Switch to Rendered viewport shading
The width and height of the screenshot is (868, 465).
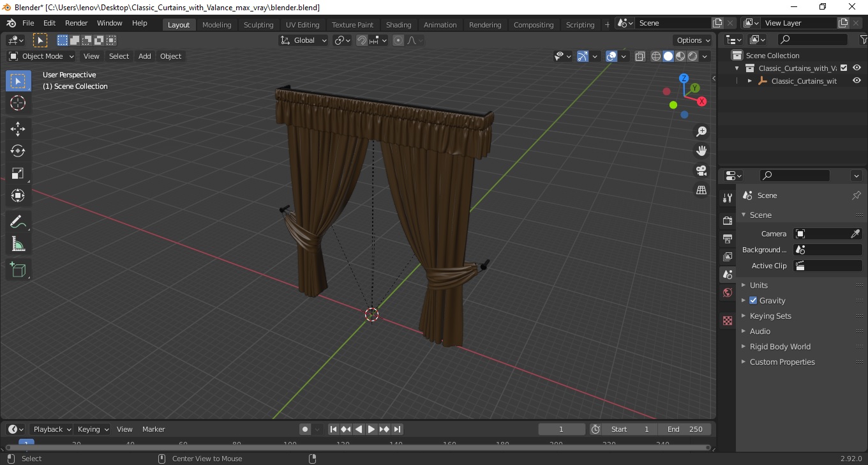(x=692, y=56)
